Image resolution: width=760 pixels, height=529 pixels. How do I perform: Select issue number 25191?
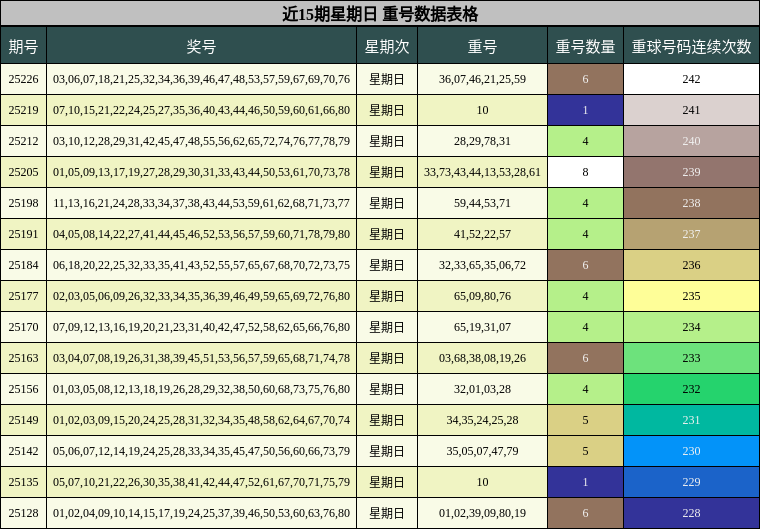coord(23,234)
